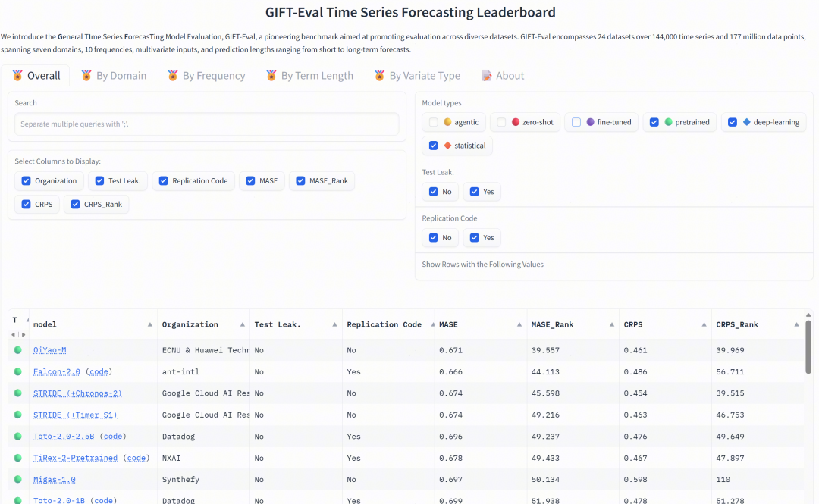Sort table by model column arrow

[x=150, y=324]
